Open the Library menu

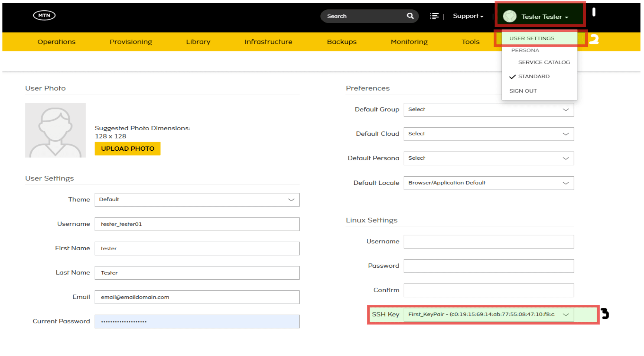tap(198, 42)
